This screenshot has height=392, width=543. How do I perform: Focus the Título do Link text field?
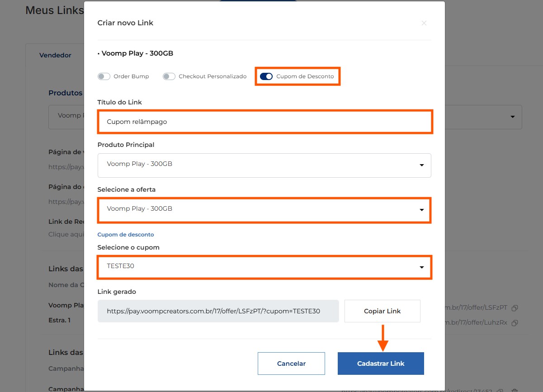264,122
